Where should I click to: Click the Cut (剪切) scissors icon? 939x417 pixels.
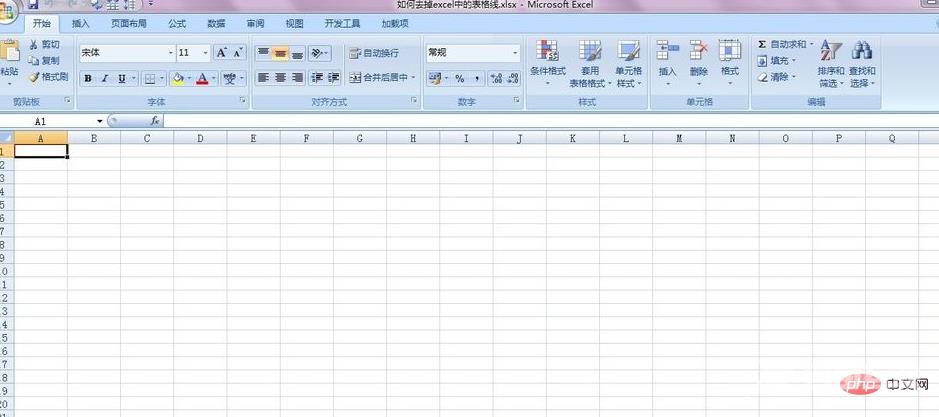point(33,45)
